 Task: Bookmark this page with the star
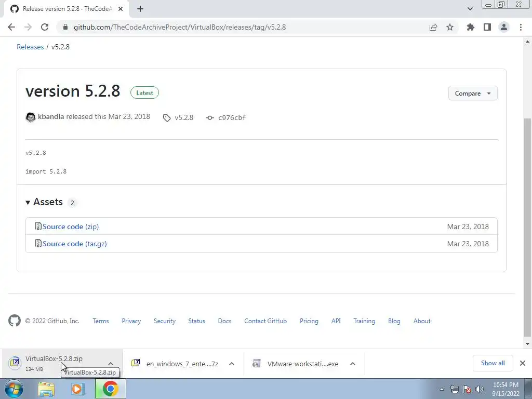[x=450, y=27]
